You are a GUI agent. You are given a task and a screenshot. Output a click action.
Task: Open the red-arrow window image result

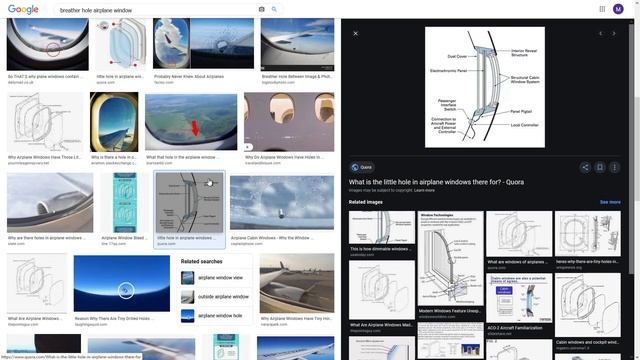(x=191, y=122)
